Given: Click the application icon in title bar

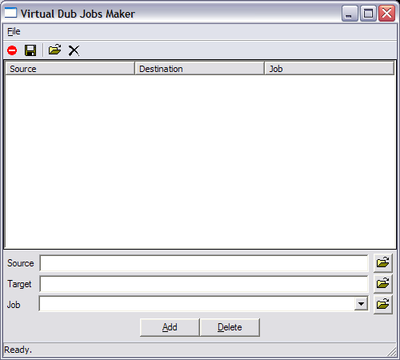Looking at the screenshot, I should pyautogui.click(x=10, y=13).
